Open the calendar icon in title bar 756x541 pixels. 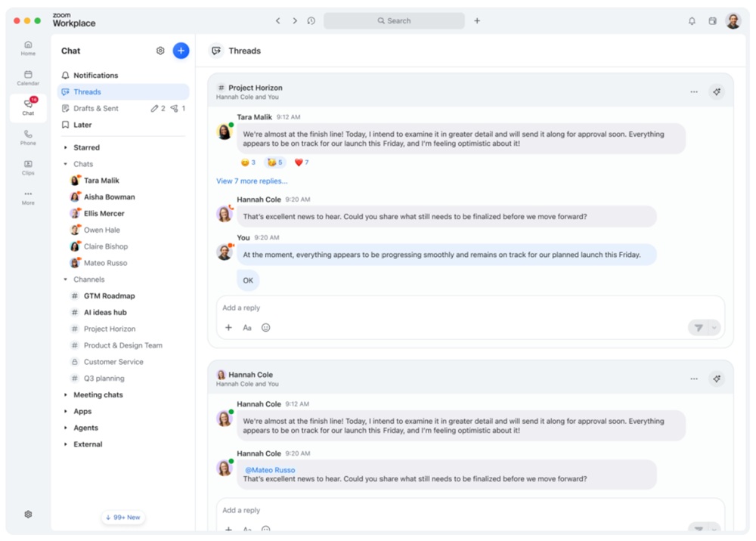tap(713, 20)
